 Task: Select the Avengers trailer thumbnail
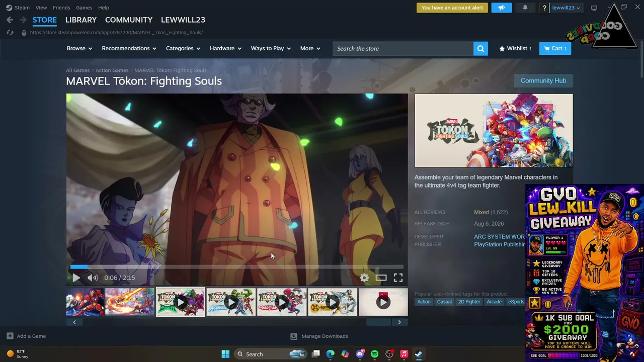click(231, 302)
